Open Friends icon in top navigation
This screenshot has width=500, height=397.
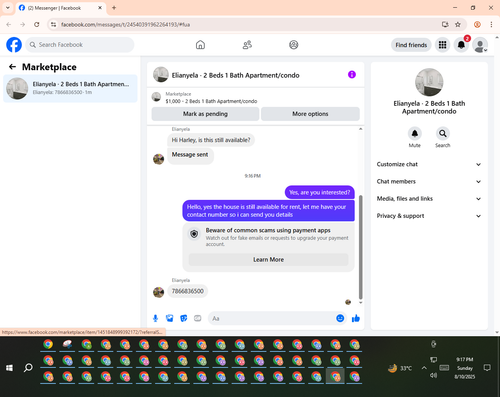pyautogui.click(x=247, y=45)
